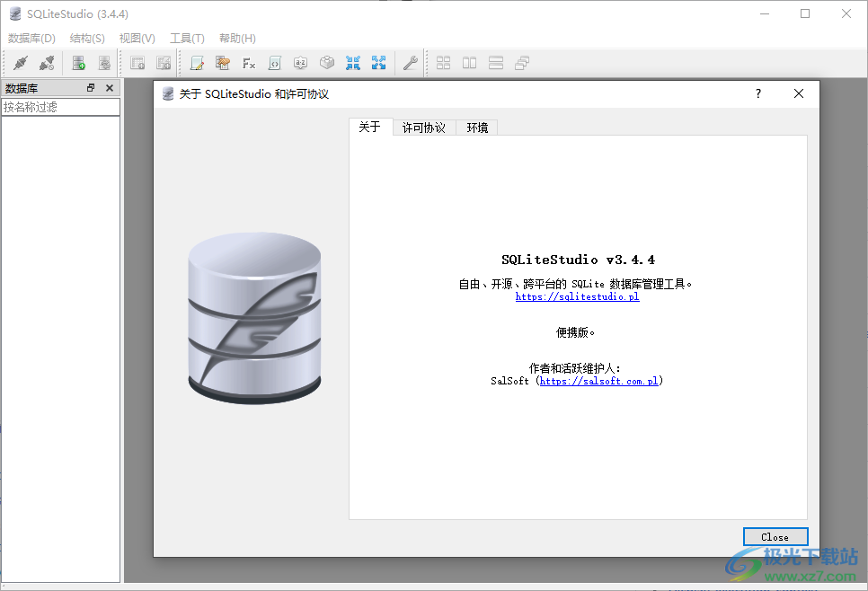Click the connect to database icon
The image size is (868, 591).
click(20, 63)
